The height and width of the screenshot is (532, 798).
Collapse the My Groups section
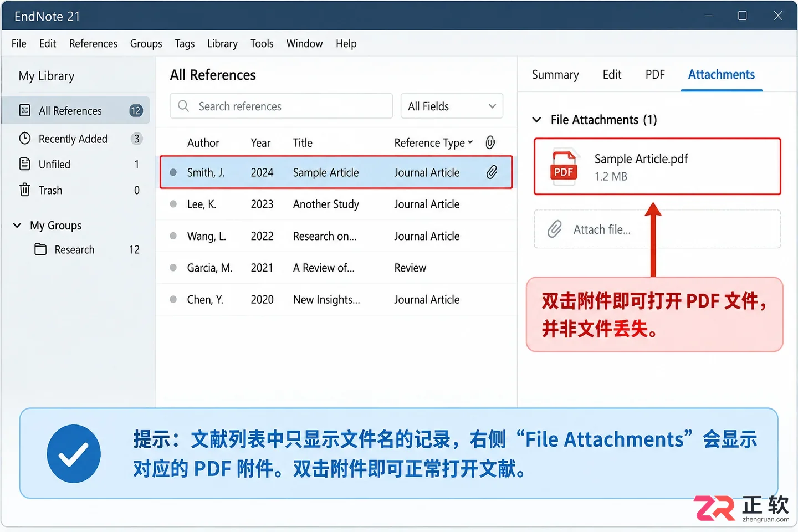pos(17,226)
